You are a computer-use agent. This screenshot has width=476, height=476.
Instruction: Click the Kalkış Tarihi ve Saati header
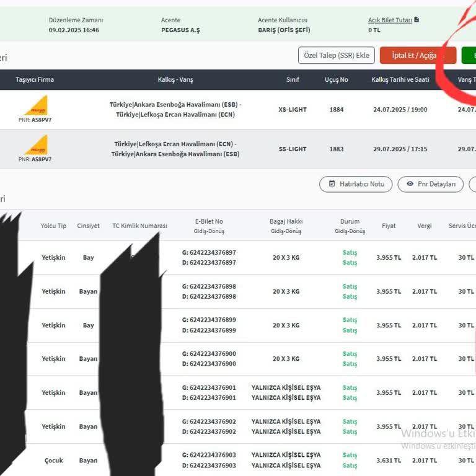400,80
